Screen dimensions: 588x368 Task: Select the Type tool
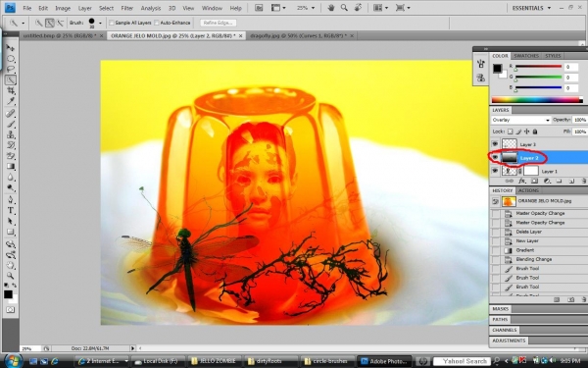coord(10,210)
